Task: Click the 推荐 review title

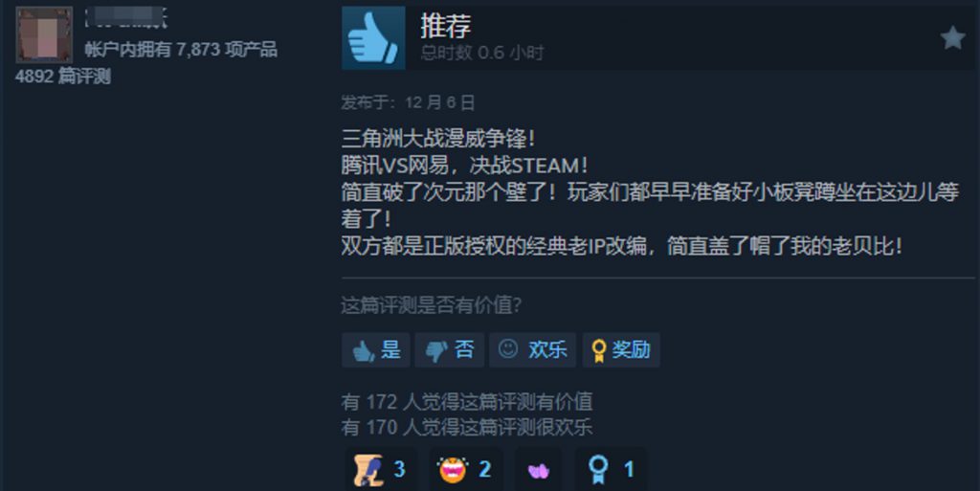Action: coord(445,26)
